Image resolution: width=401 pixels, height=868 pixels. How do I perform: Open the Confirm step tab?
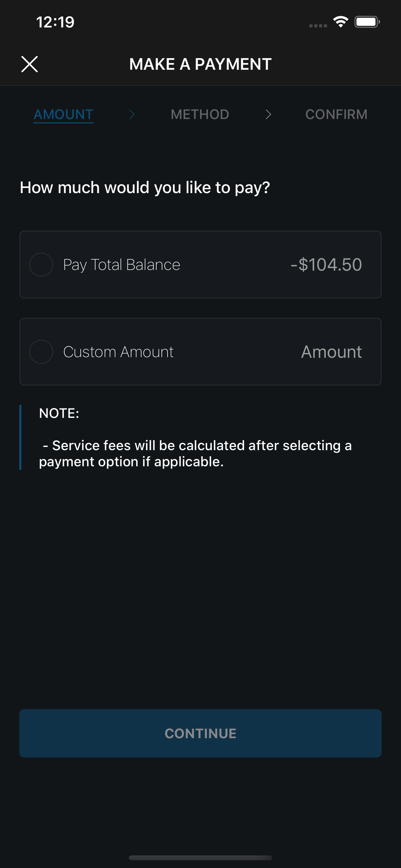(336, 115)
